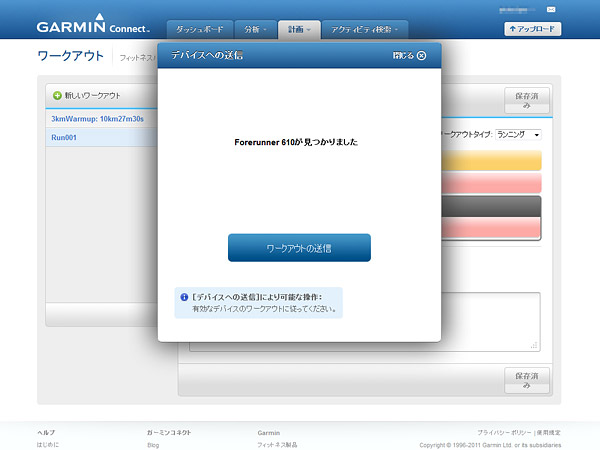Viewport: 600px width, 450px height.
Task: Click the lower 保存済み button
Action: coord(527,380)
